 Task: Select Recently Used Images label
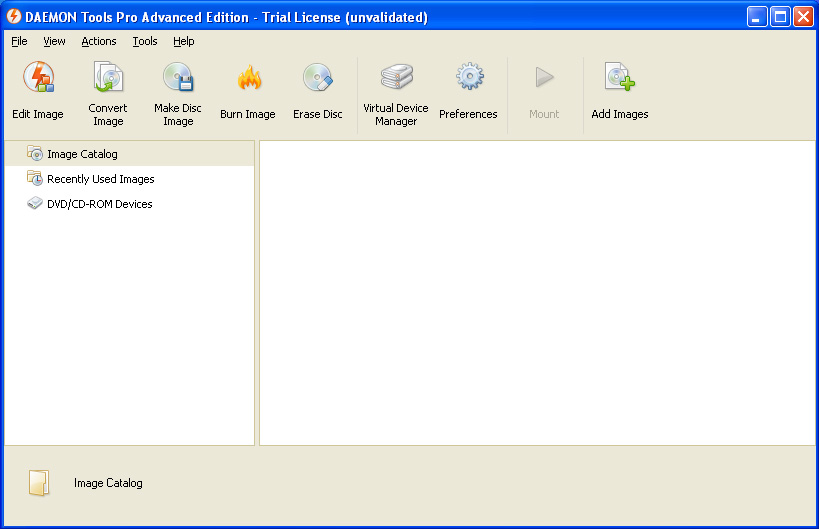pyautogui.click(x=101, y=179)
